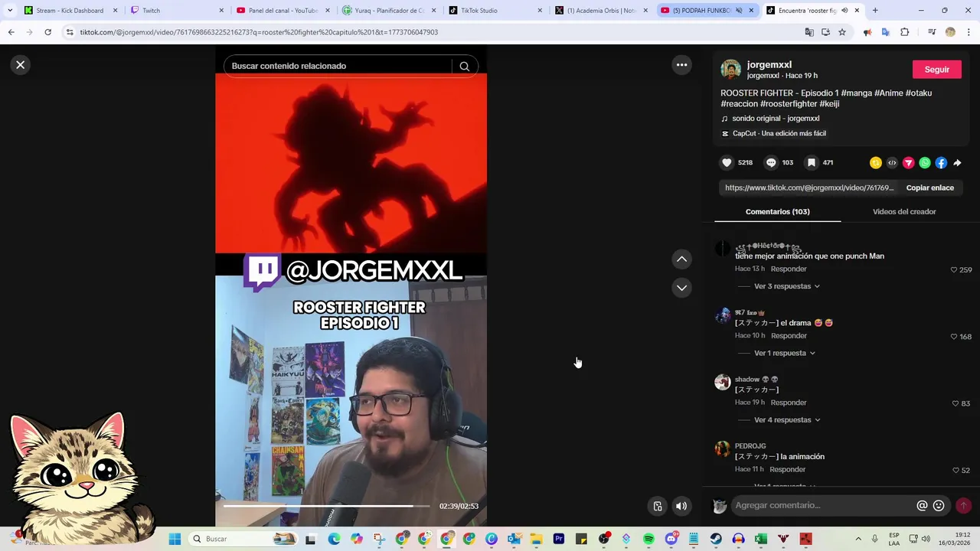Click the search magnifier in related content bar
The width and height of the screenshot is (980, 551).
click(x=464, y=66)
